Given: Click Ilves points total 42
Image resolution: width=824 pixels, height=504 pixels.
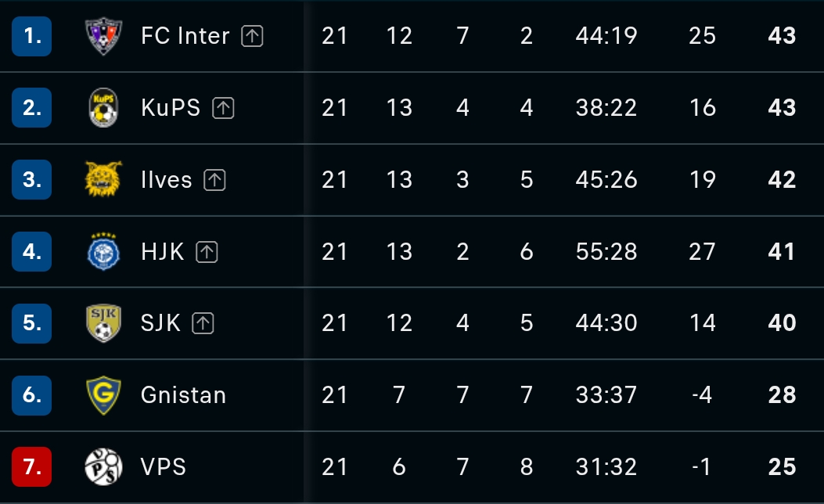Looking at the screenshot, I should [x=782, y=180].
